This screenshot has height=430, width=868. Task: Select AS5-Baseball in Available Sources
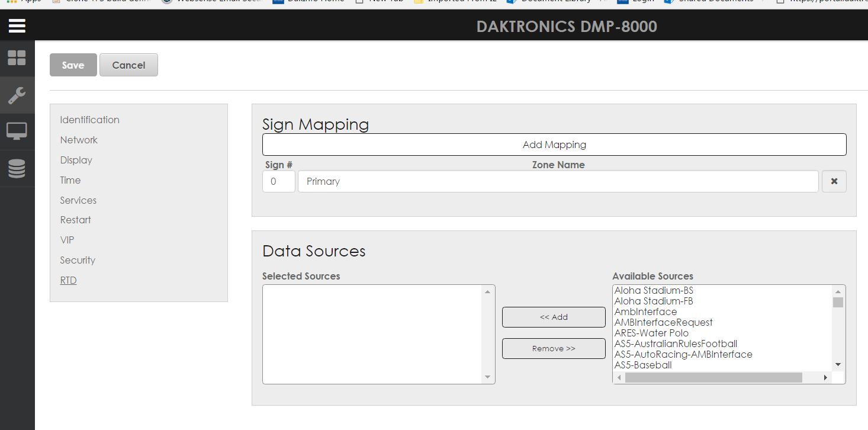click(x=643, y=365)
